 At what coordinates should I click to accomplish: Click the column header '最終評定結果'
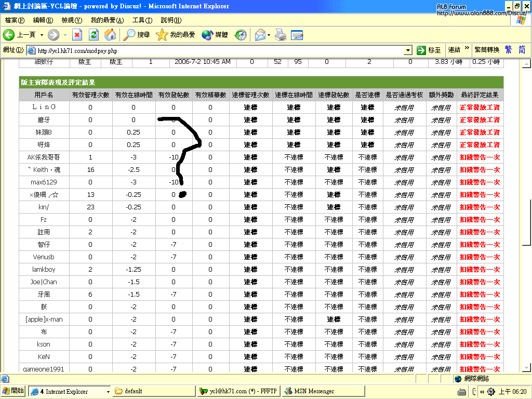pos(480,95)
